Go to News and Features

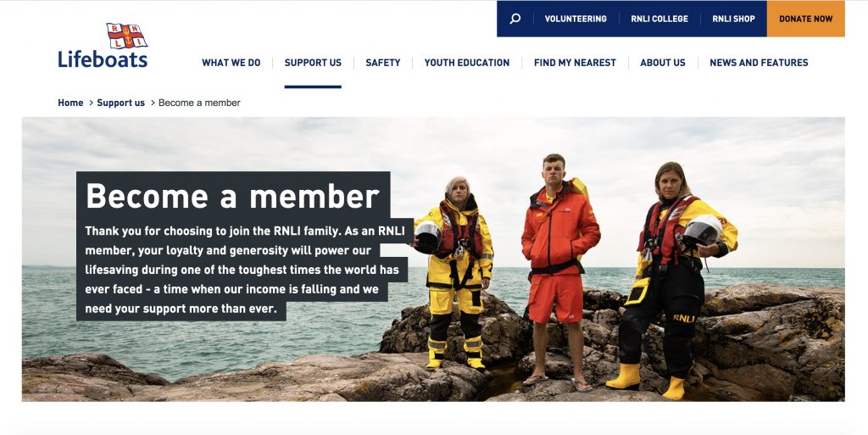759,63
